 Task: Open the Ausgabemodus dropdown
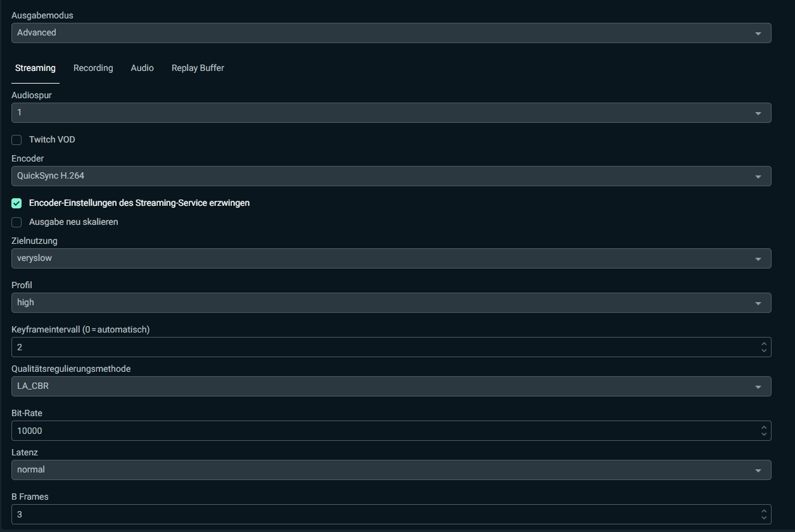391,33
